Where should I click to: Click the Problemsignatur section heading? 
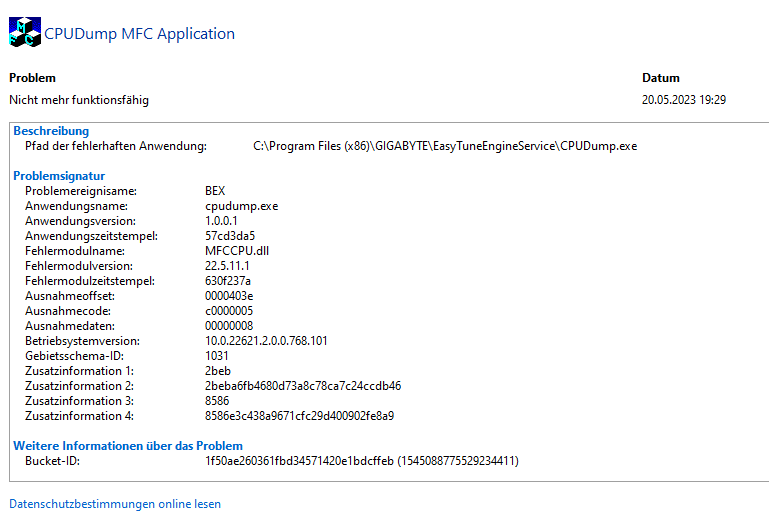pyautogui.click(x=59, y=176)
